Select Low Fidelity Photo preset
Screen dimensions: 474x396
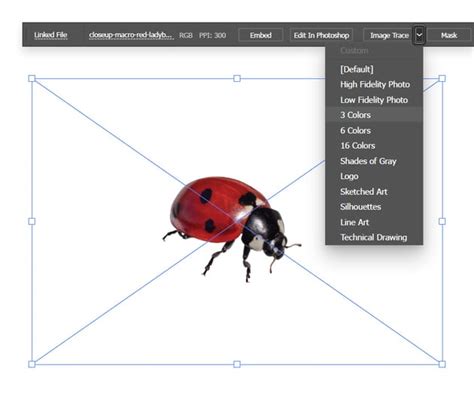coord(374,100)
